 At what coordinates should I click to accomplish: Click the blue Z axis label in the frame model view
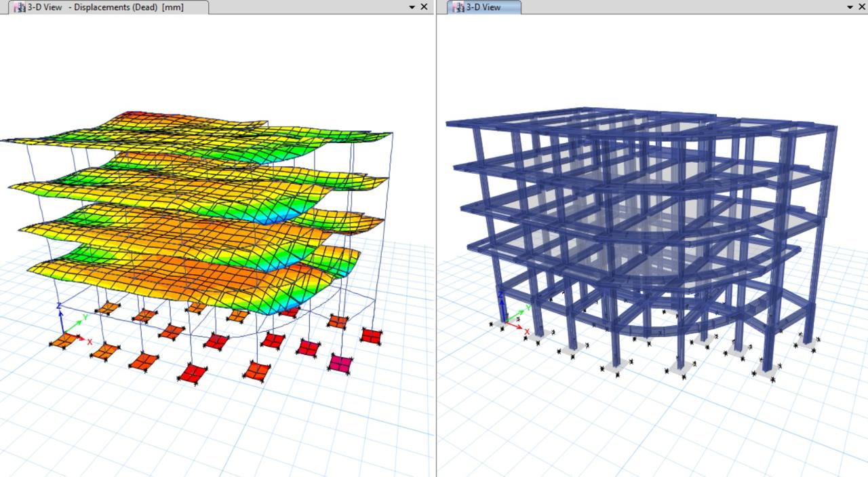(500, 294)
